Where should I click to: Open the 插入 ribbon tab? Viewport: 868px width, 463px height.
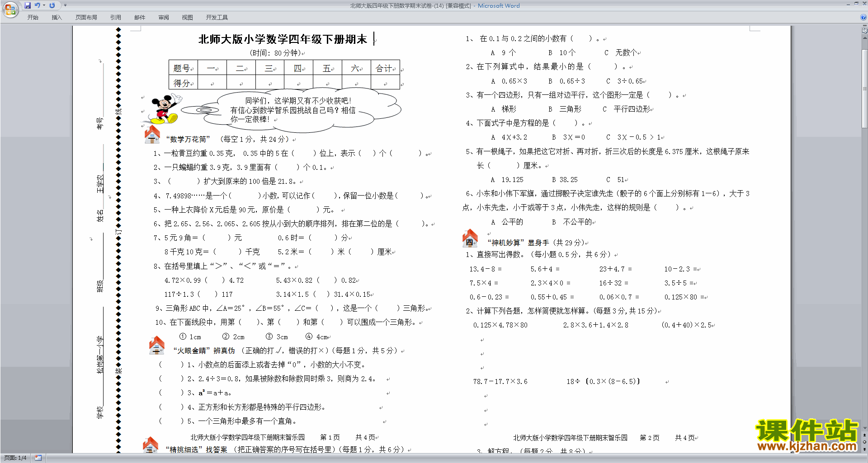click(x=57, y=18)
